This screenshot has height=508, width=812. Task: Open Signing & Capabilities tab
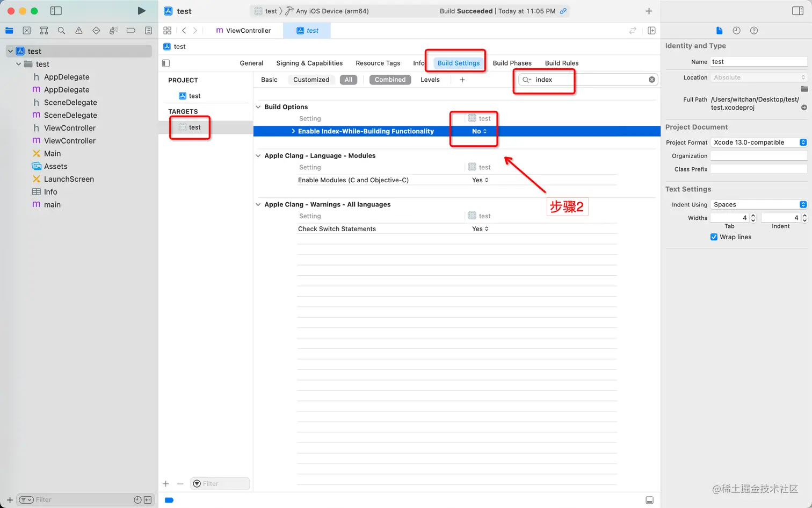point(309,63)
